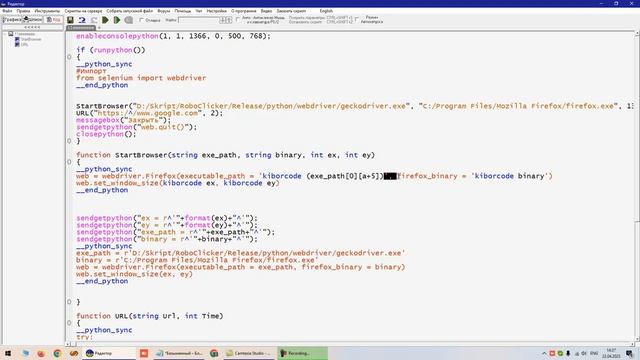Fold the URL function block marker
The image size is (640, 360).
pyautogui.click(x=69, y=323)
